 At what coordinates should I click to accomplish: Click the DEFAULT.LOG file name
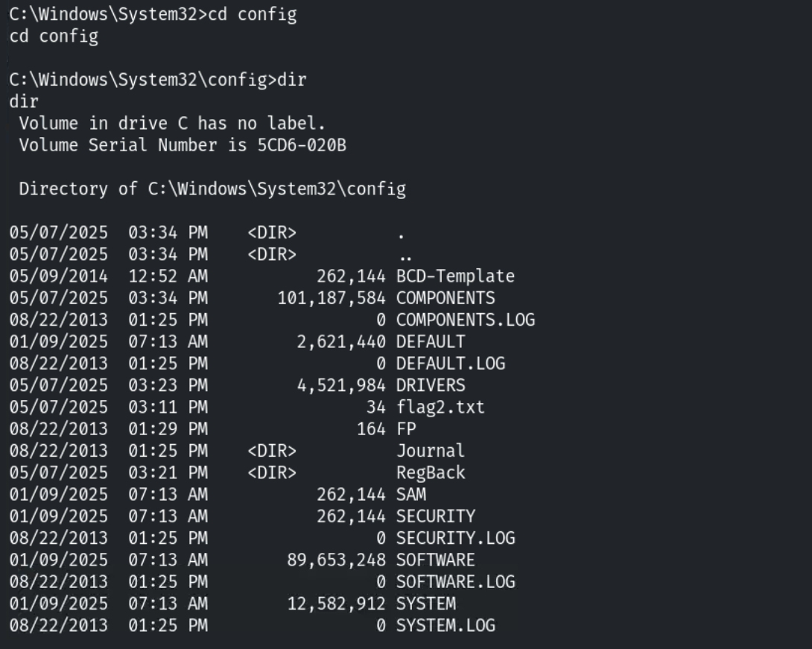tap(450, 364)
